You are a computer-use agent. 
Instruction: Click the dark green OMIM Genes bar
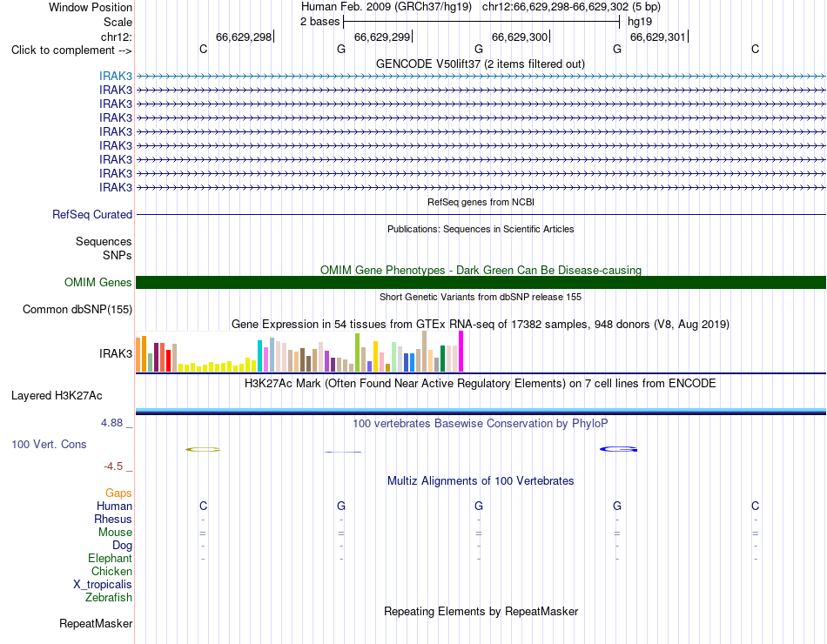tap(481, 282)
